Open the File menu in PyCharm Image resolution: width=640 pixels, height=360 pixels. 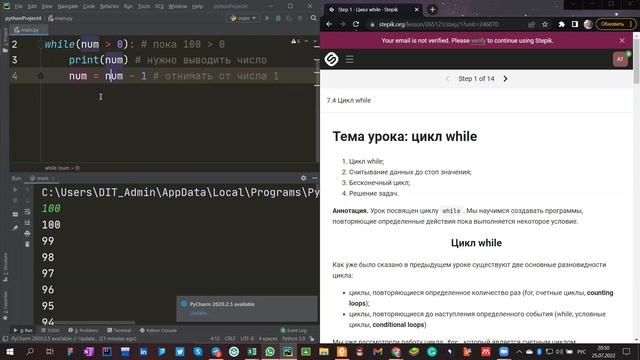click(19, 7)
